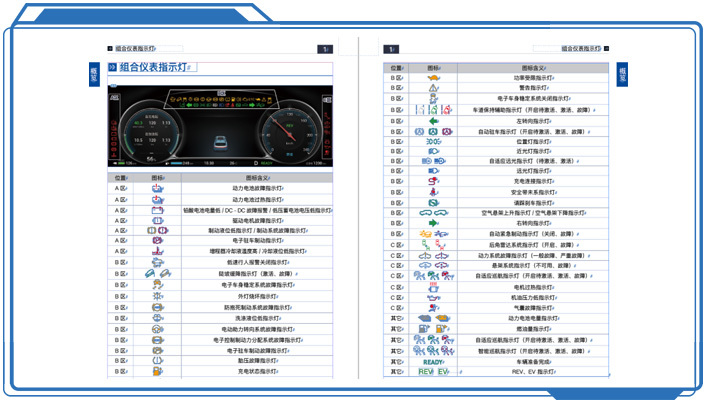Click the green EV indicator next to REV
This screenshot has height=402, width=706.
pyautogui.click(x=443, y=372)
